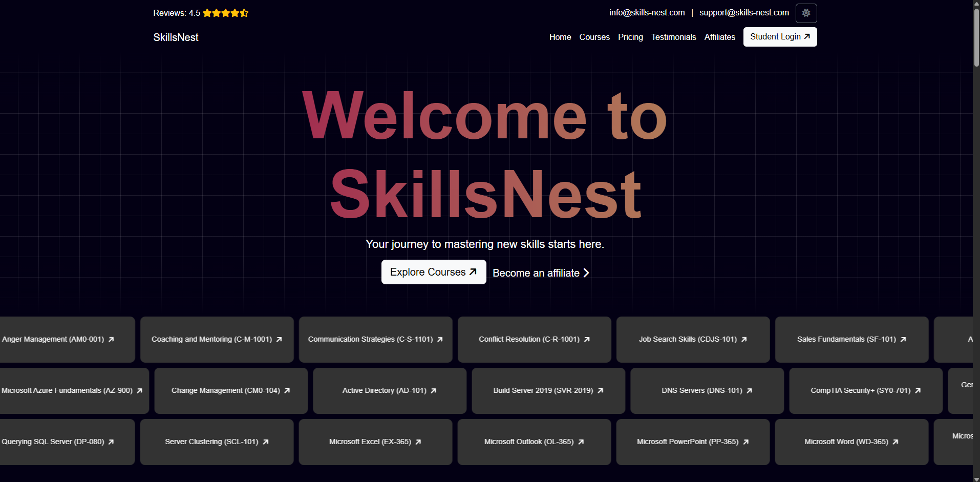Click arrow icon beside Querying SQL Server

point(111,442)
